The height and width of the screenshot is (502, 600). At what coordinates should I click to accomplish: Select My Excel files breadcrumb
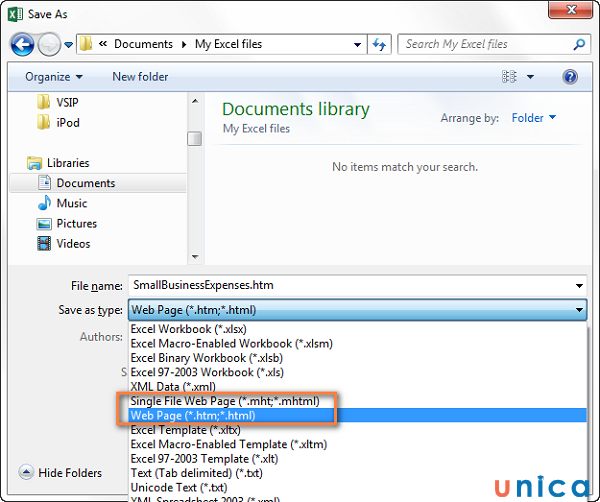click(228, 44)
